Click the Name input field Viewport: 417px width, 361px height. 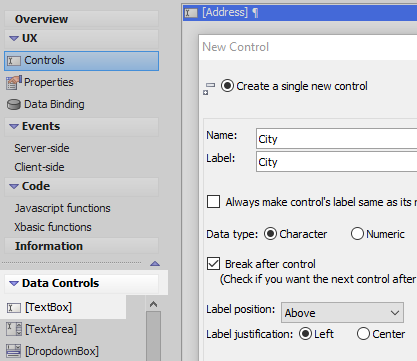[337, 139]
